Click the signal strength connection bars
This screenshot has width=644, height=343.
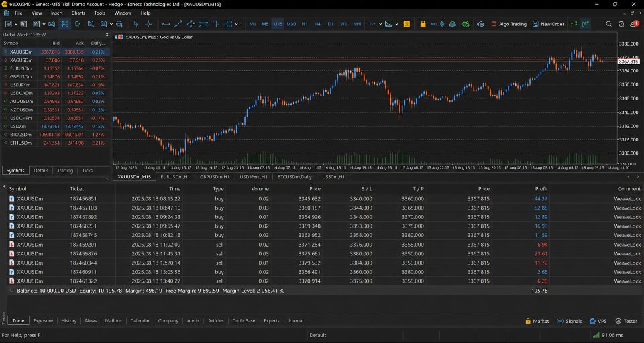tap(596, 335)
